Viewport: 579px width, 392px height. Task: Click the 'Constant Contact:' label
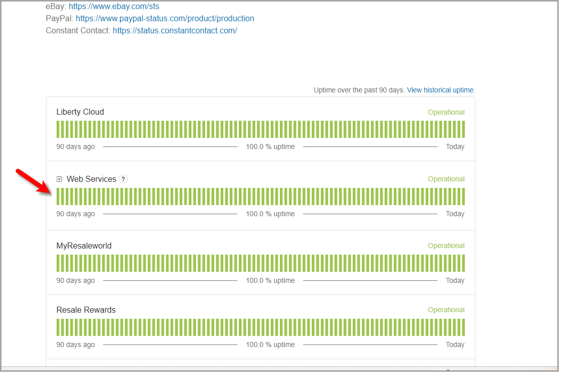click(x=78, y=31)
